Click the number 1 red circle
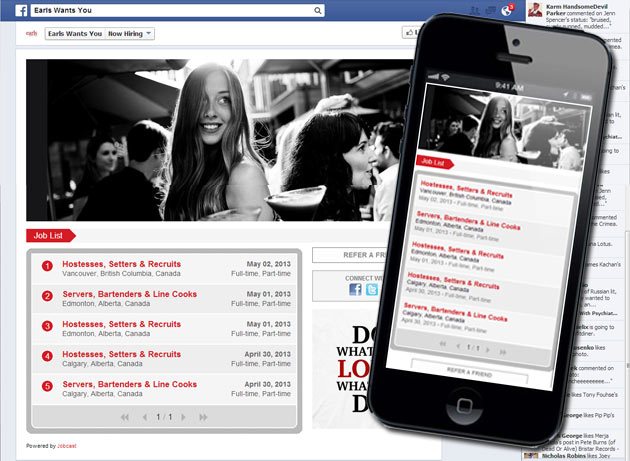Screen dimensions: 630x461 click(x=47, y=266)
